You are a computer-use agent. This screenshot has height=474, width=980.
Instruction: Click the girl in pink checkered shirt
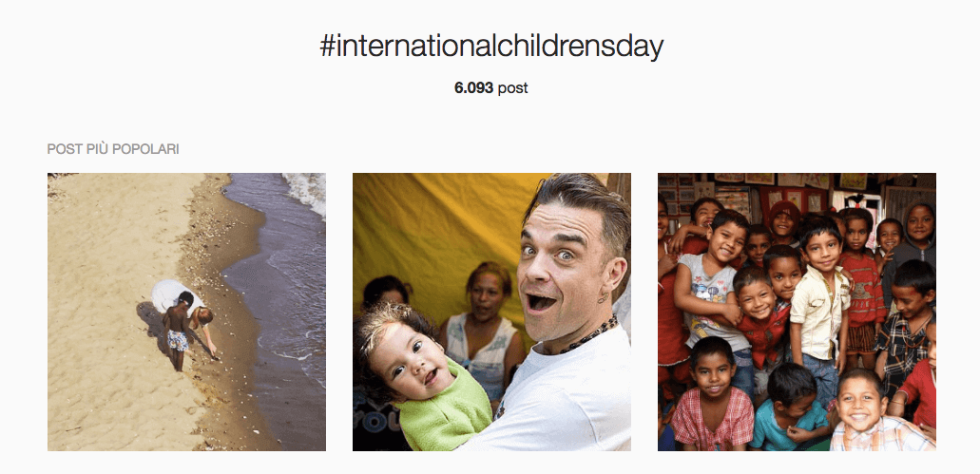pyautogui.click(x=713, y=395)
